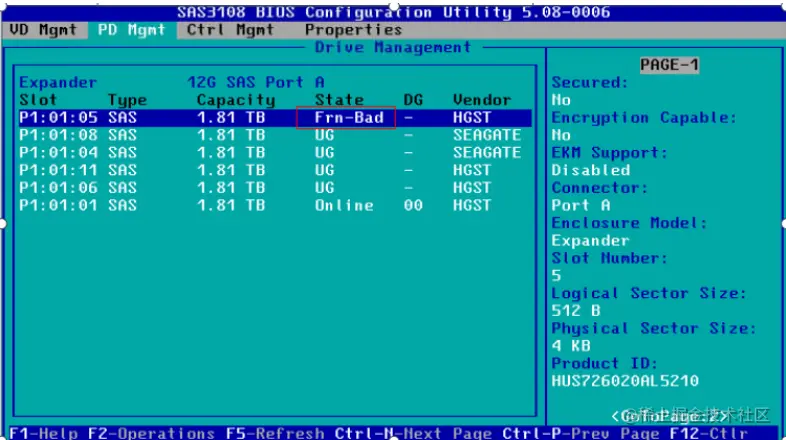
Task: Click Ctrl-P-Prev Page in the bottom bar
Action: 580,433
